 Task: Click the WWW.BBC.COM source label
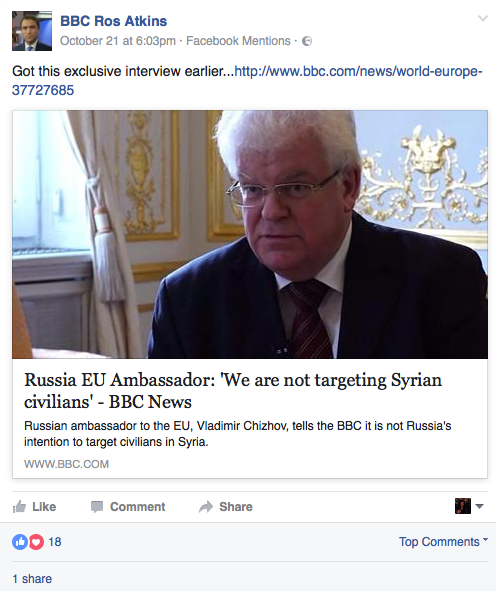pos(66,464)
